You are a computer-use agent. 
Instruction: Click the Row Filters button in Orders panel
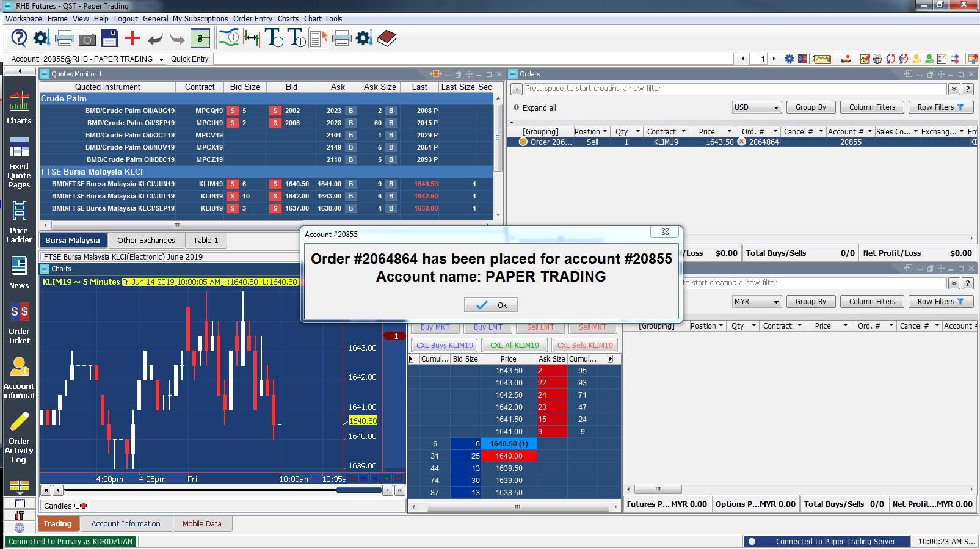coord(940,107)
